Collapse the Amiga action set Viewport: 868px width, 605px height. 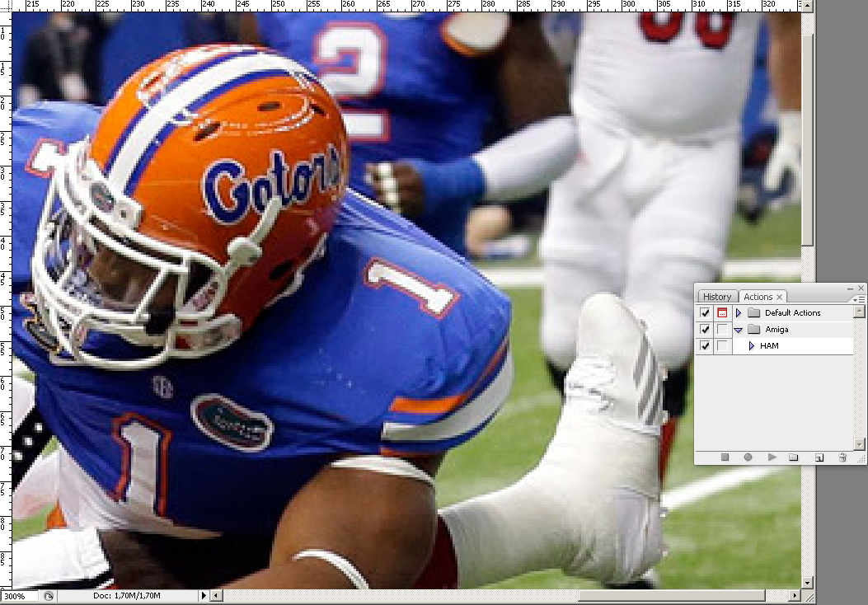click(x=739, y=330)
